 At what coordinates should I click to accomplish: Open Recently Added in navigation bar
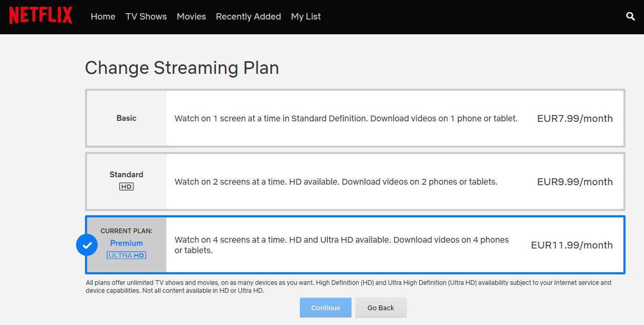pos(249,16)
